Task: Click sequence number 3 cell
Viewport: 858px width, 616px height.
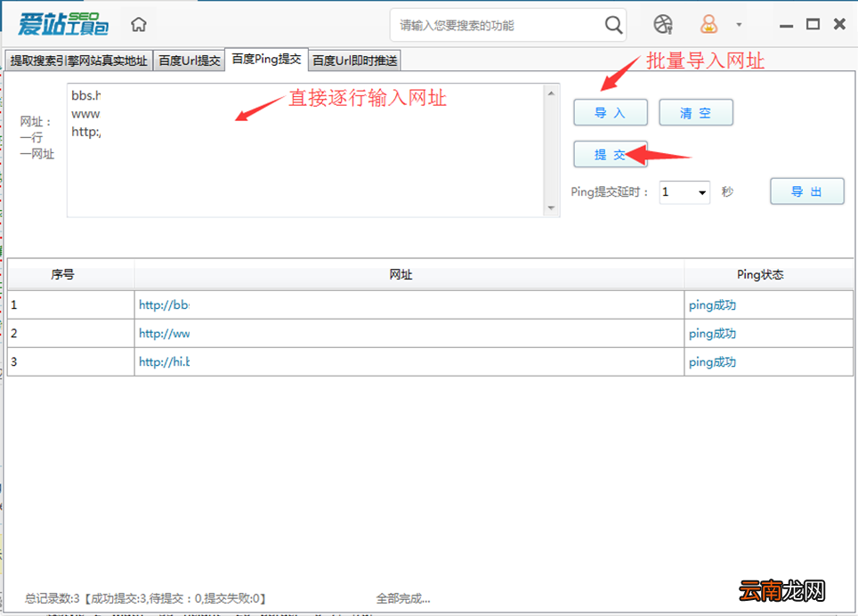Action: click(71, 361)
